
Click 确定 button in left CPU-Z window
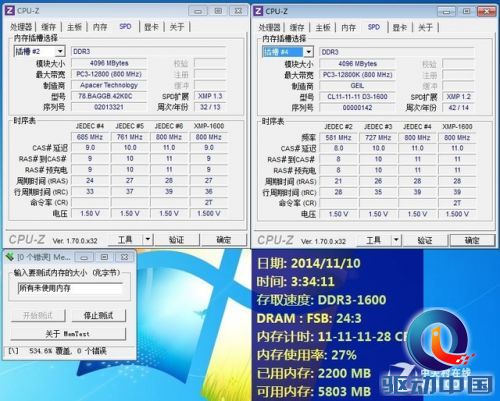(224, 239)
